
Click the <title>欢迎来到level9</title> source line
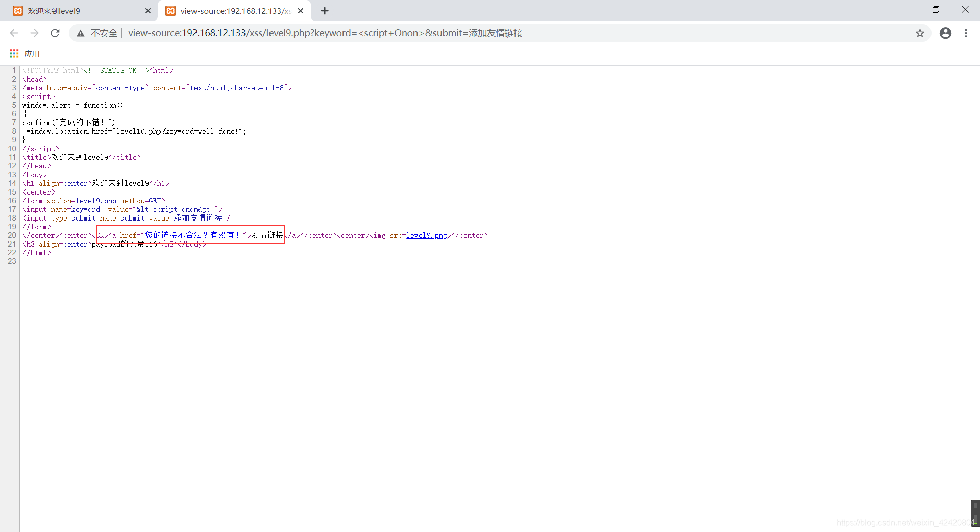pyautogui.click(x=82, y=157)
